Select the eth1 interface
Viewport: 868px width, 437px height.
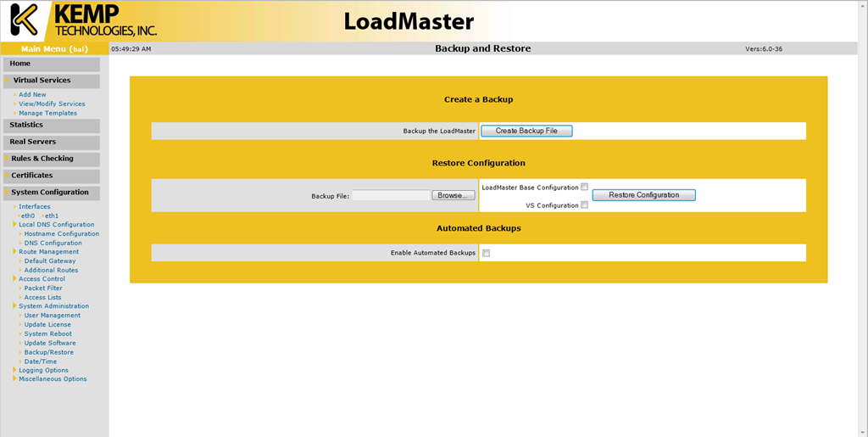coord(52,216)
